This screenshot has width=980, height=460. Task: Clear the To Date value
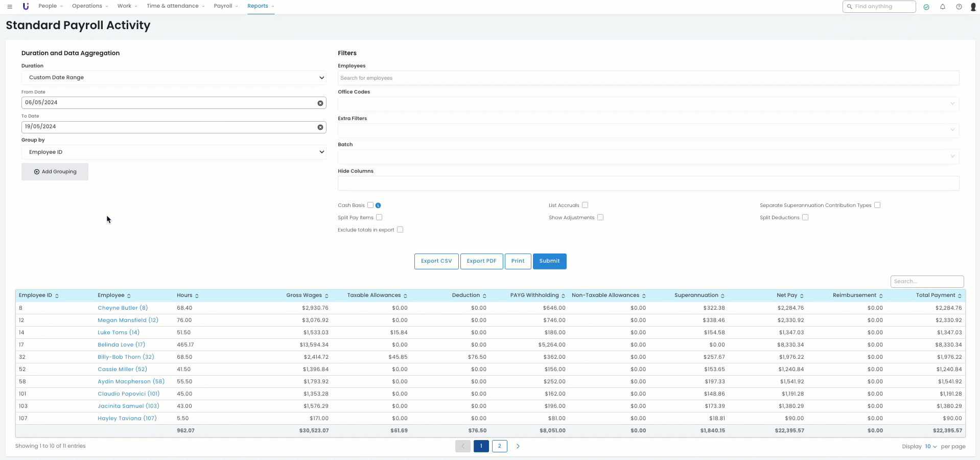click(320, 127)
